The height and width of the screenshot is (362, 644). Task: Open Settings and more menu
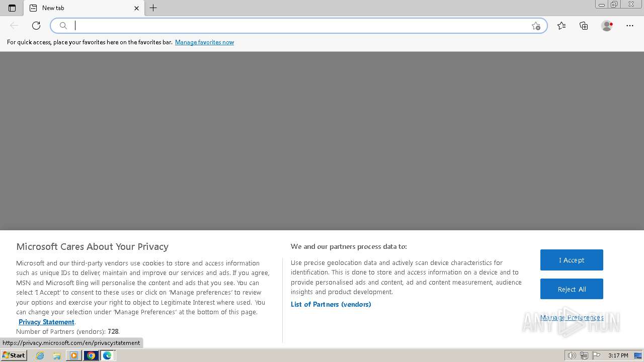630,26
